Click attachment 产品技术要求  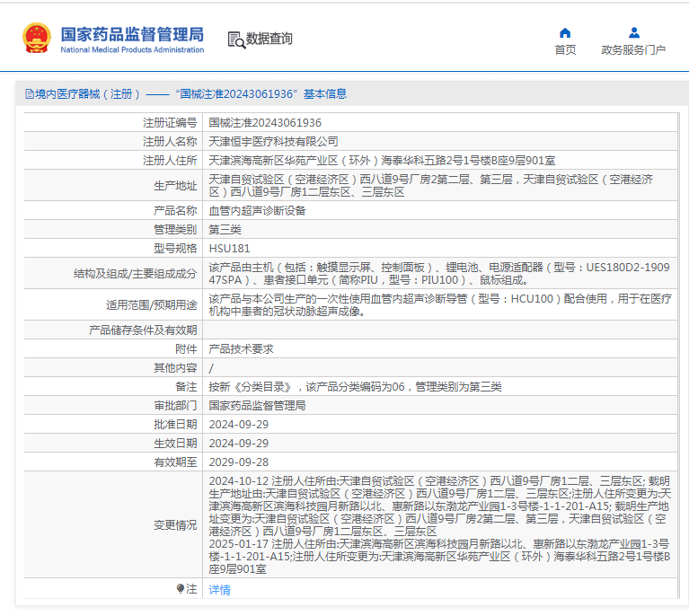[241, 349]
